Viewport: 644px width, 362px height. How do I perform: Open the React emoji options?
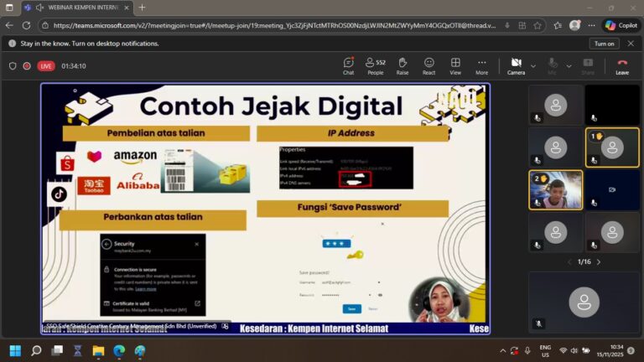(428, 65)
